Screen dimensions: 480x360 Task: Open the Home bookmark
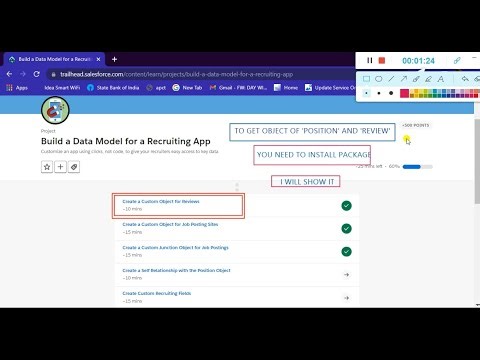click(x=286, y=88)
